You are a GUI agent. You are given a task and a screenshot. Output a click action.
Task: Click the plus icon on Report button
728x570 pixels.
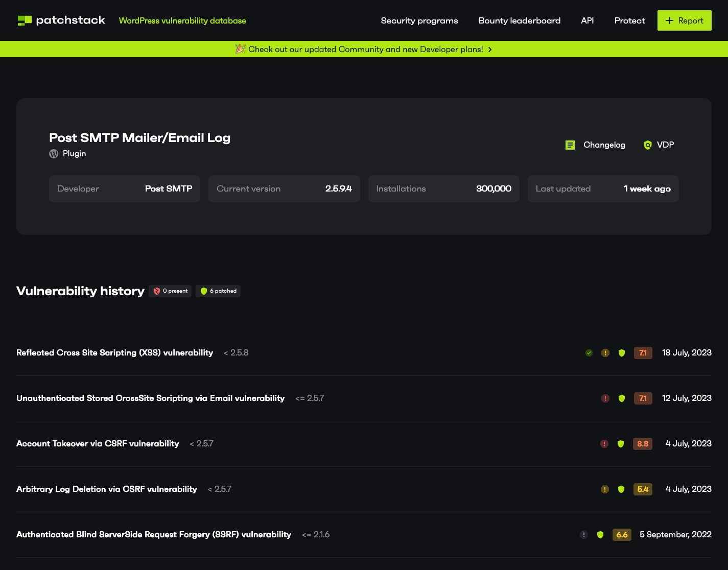669,20
